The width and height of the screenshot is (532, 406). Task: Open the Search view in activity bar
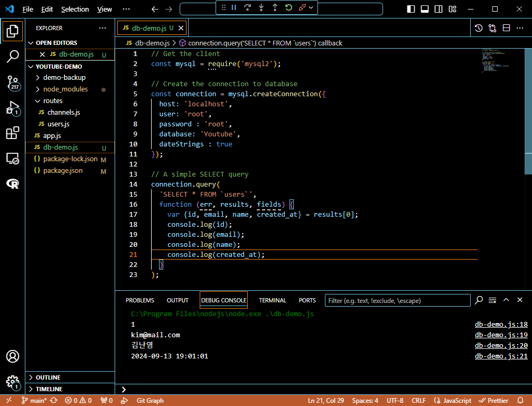click(13, 57)
